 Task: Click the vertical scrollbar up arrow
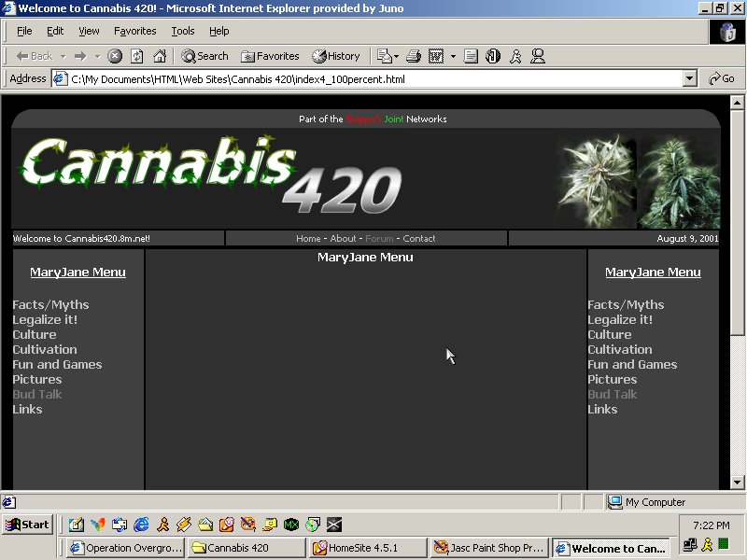(737, 103)
